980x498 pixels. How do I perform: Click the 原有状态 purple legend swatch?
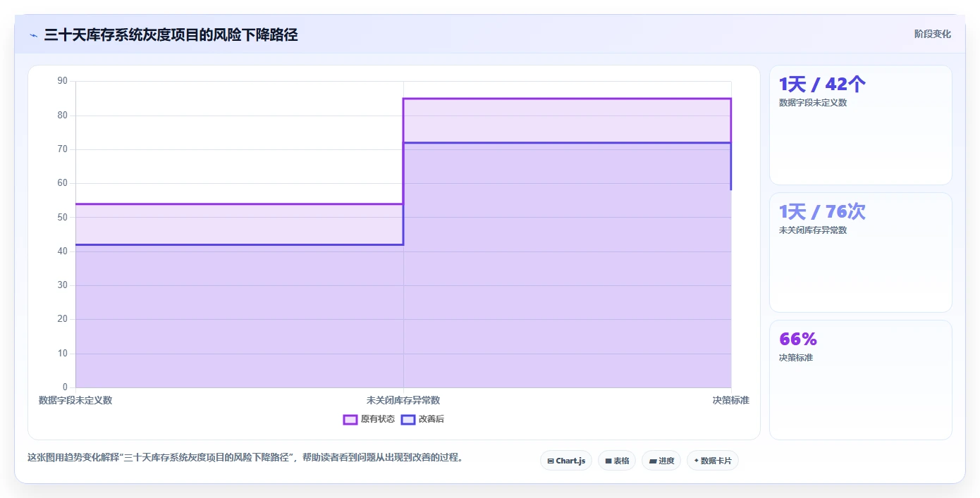point(350,419)
